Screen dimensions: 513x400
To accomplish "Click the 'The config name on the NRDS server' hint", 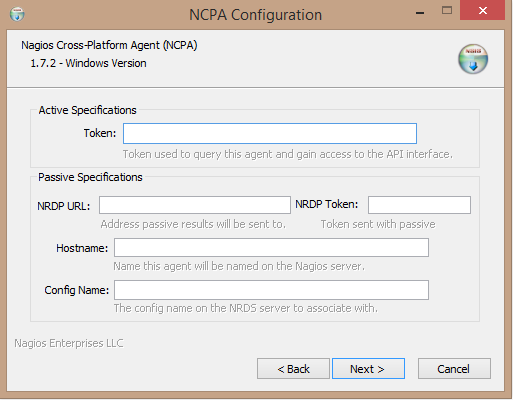I will 246,308.
